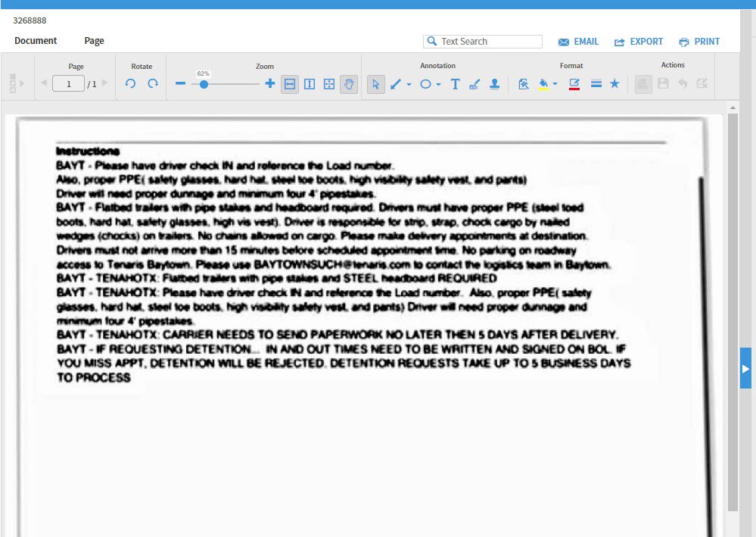Select the stamp annotation tool

(494, 84)
